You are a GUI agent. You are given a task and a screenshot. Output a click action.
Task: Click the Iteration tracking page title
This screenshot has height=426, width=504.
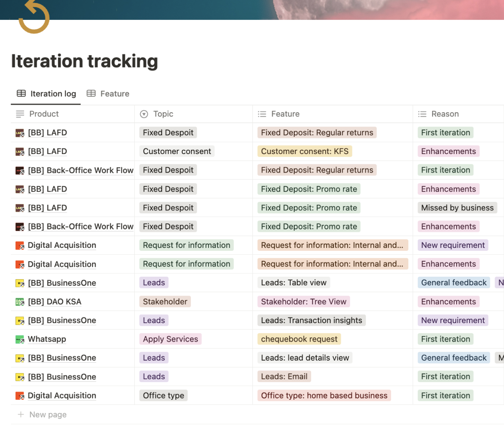click(84, 61)
